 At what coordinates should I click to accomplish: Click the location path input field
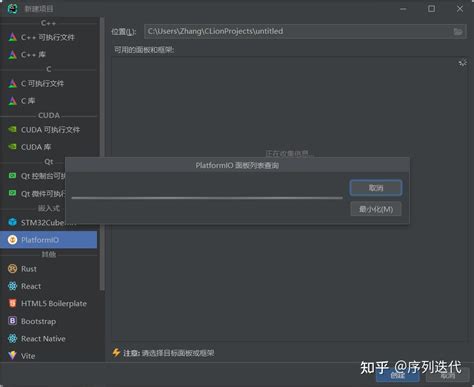(x=298, y=31)
